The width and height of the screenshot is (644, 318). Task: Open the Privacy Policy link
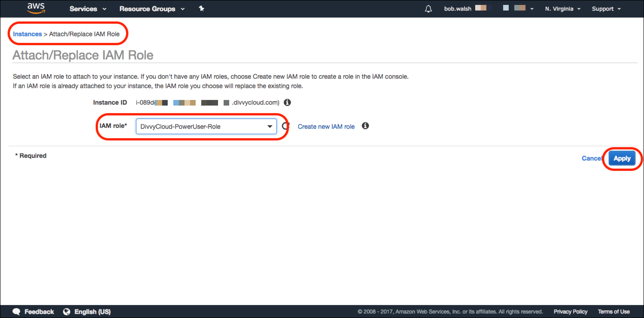[570, 312]
